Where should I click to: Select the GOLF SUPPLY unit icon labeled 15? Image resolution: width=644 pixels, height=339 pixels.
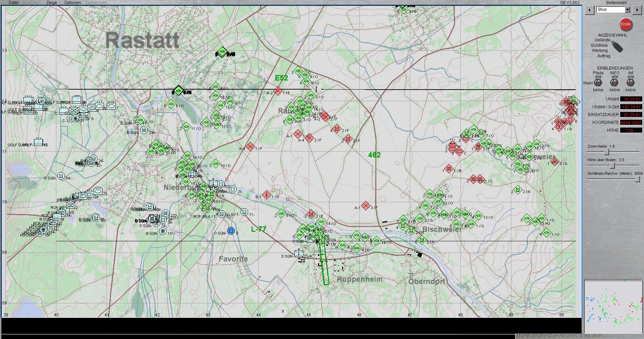(x=38, y=143)
